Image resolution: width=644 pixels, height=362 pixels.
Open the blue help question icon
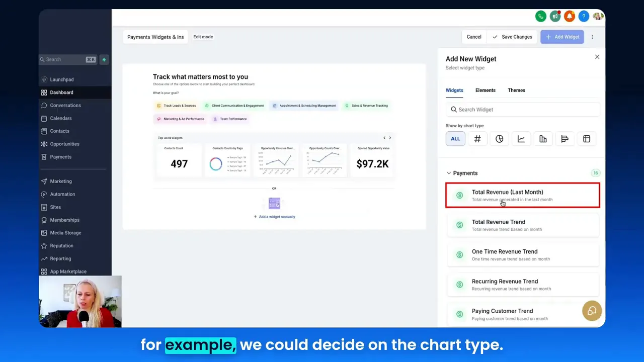coord(584,17)
